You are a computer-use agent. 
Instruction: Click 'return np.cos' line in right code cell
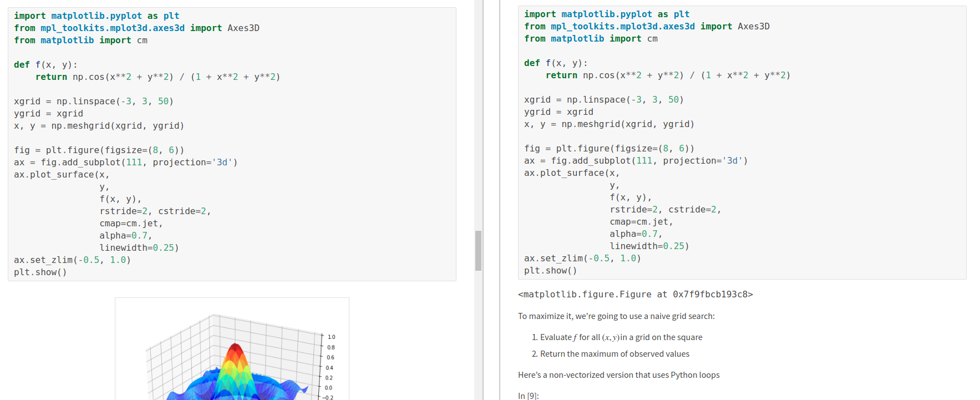[668, 75]
